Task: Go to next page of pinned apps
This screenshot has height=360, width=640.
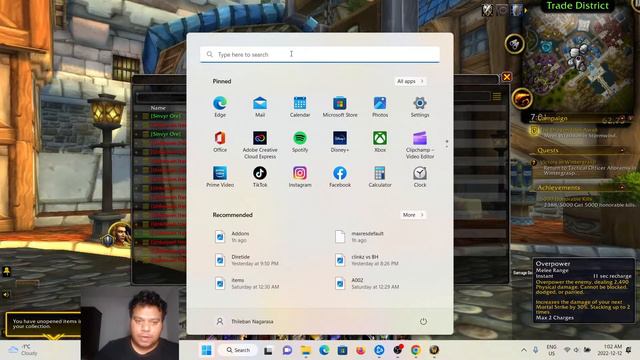Action: point(447,146)
